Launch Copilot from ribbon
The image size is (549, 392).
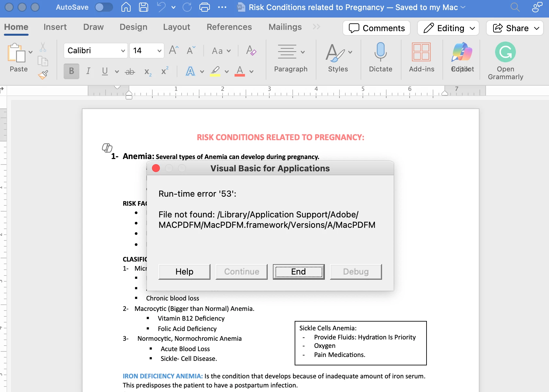pyautogui.click(x=462, y=58)
